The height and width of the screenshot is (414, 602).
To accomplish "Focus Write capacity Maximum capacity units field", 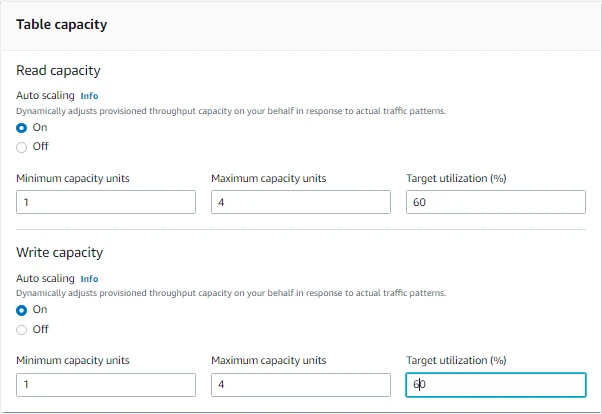I will point(300,385).
